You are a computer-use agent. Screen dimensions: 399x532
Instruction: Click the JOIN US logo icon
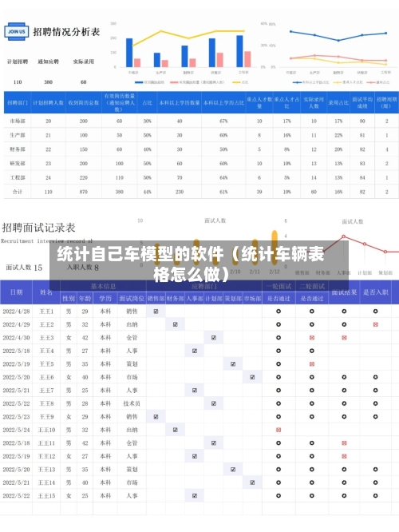tap(16, 32)
